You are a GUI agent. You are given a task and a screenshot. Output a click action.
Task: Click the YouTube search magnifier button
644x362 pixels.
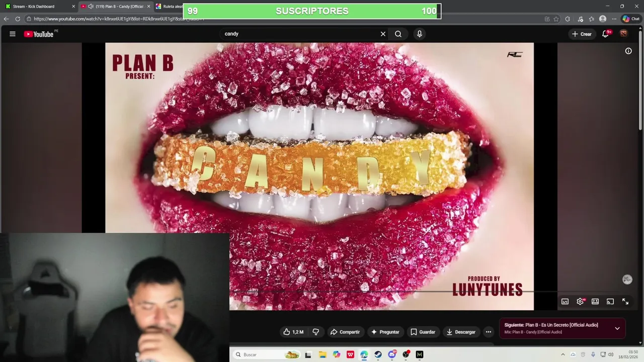[x=398, y=34]
